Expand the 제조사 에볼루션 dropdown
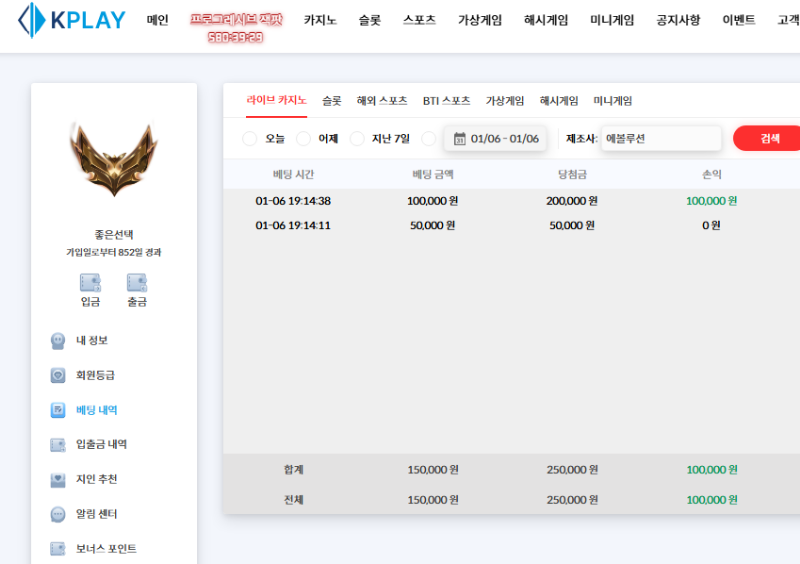This screenshot has height=564, width=800. 661,139
